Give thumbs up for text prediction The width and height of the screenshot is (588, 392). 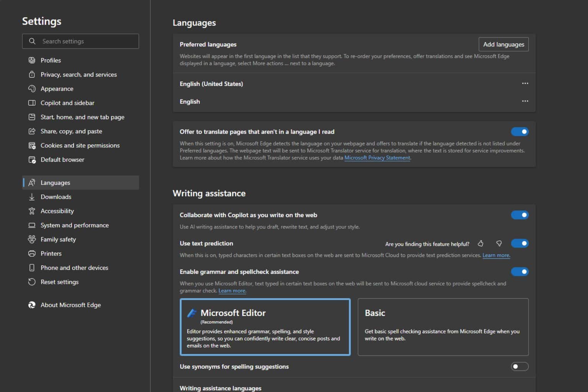(x=480, y=243)
